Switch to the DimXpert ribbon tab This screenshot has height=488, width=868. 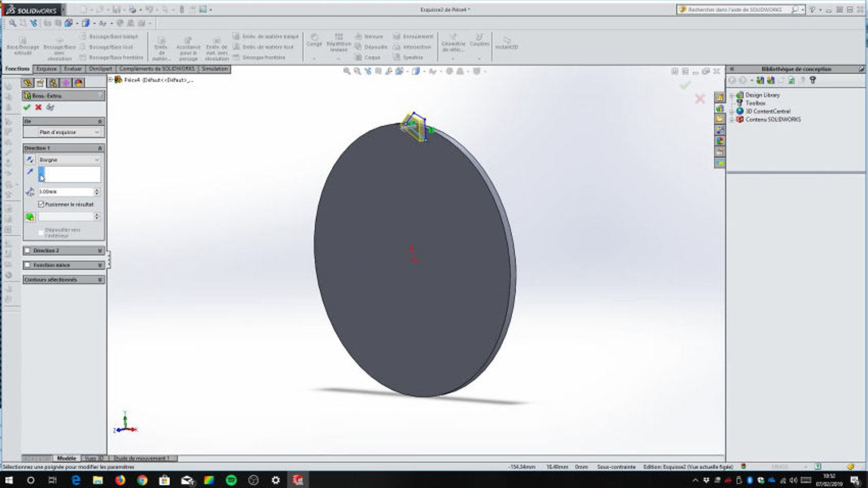100,69
